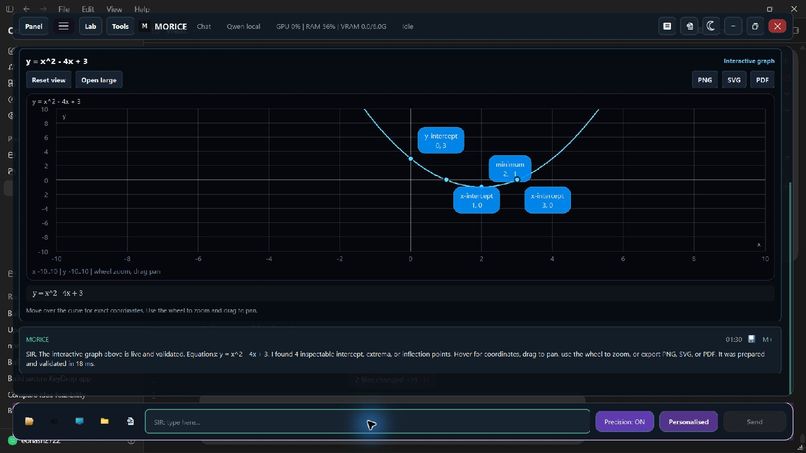Click the M↓ markdown icon in the message

[x=767, y=339]
